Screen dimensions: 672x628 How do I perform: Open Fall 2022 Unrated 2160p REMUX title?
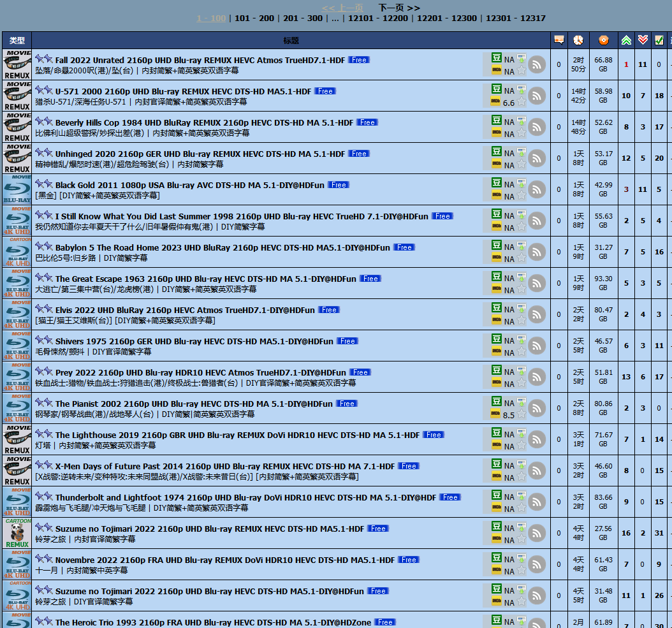(x=200, y=60)
